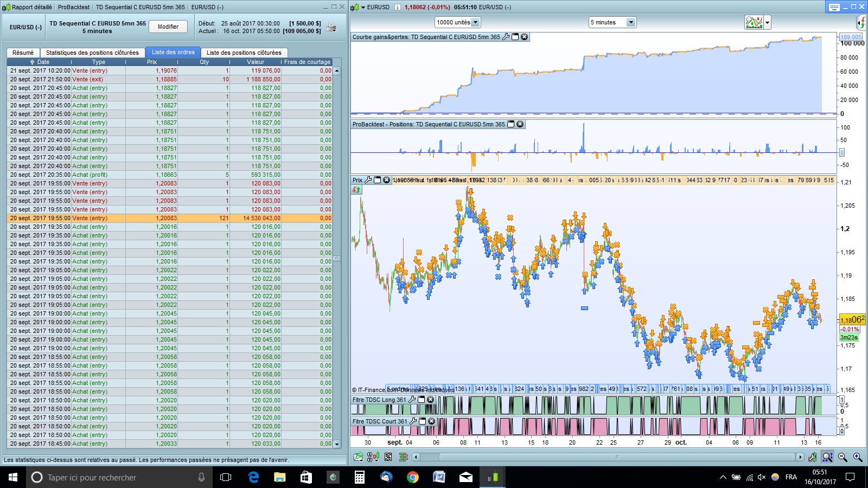Screen dimensions: 868x488
Task: Open Liste des positions clôturées tab
Action: (244, 53)
